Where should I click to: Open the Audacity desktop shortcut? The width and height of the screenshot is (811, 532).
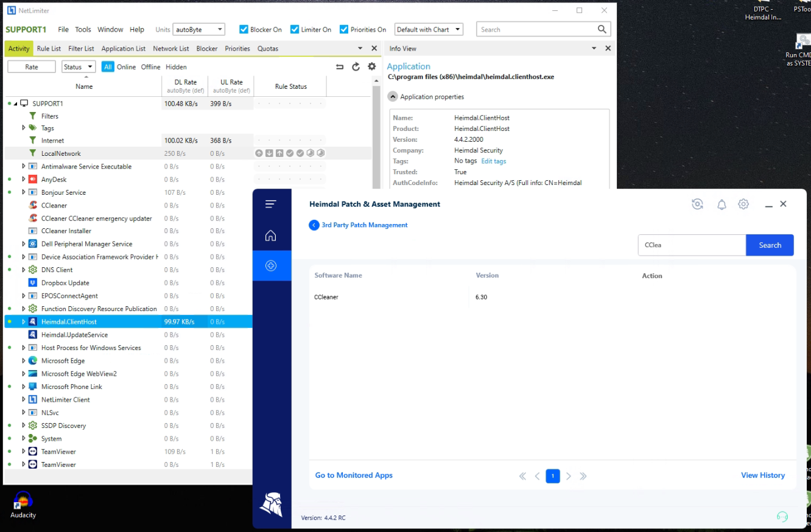tap(23, 505)
